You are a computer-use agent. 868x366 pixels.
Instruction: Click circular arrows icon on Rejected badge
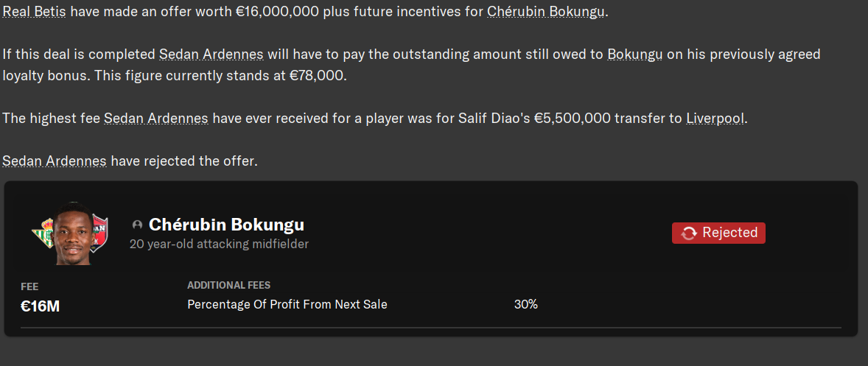[x=689, y=233]
